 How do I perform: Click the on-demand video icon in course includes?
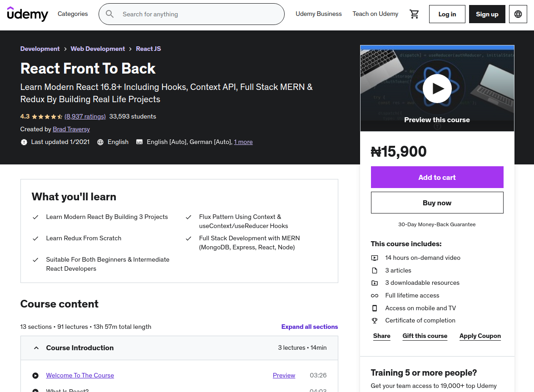point(375,258)
